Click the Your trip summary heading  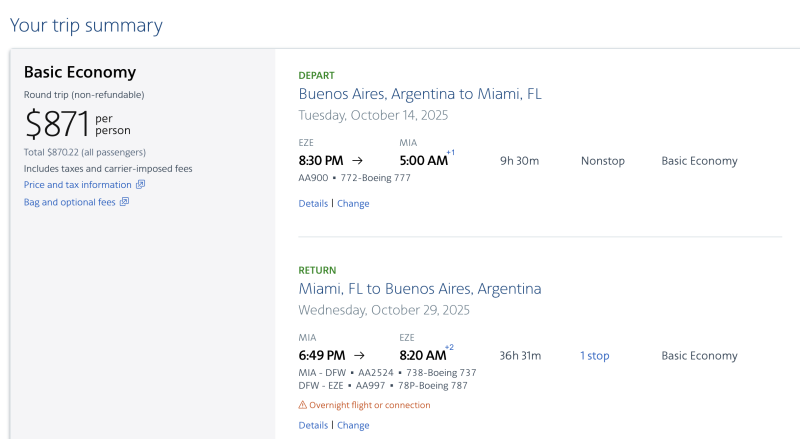coord(86,25)
